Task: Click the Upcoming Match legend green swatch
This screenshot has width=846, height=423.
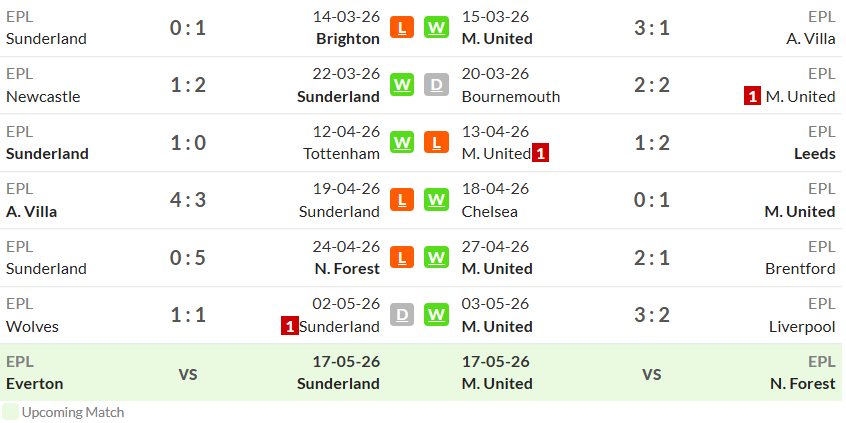Action: coord(10,412)
